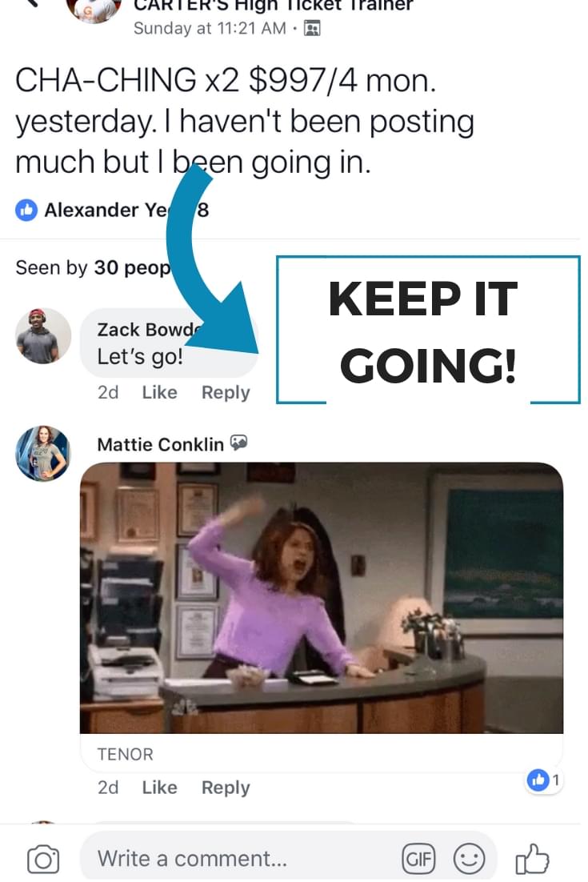588x882 pixels.
Task: Tap the group privacy icon near timestamp
Action: pos(312,28)
